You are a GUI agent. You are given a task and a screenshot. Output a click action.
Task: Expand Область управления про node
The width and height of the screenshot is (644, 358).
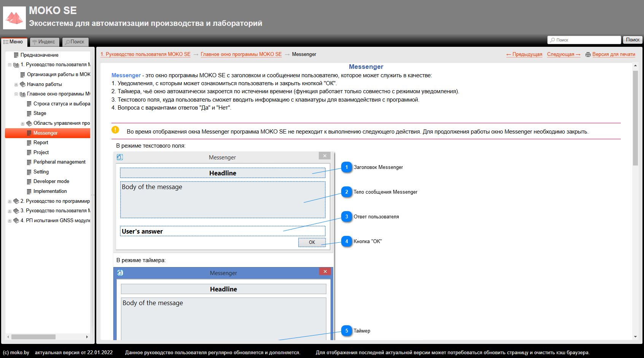[22, 123]
